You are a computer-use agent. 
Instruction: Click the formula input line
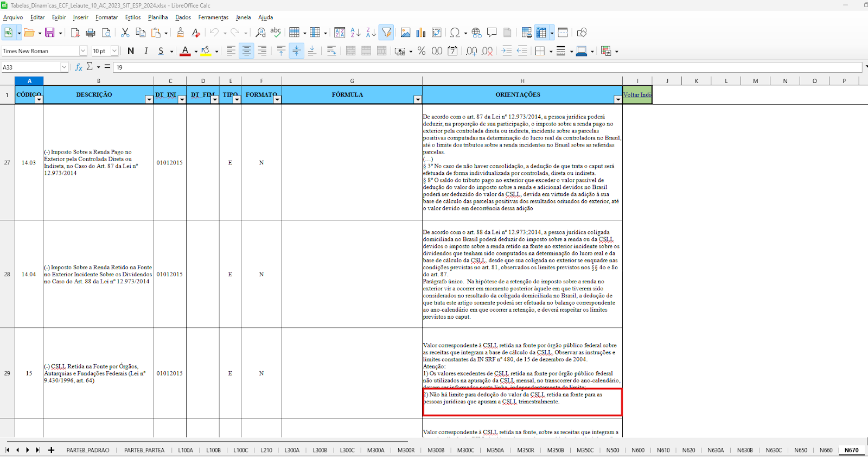(487, 67)
